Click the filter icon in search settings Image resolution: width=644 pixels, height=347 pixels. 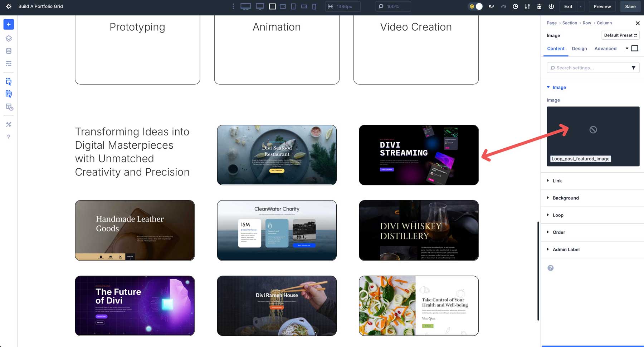tap(634, 68)
